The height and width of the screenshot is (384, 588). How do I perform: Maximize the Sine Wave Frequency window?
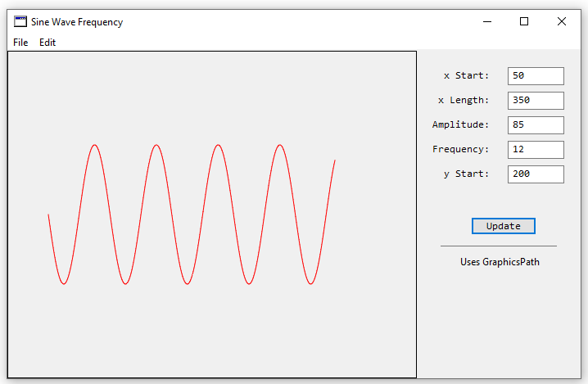point(524,22)
